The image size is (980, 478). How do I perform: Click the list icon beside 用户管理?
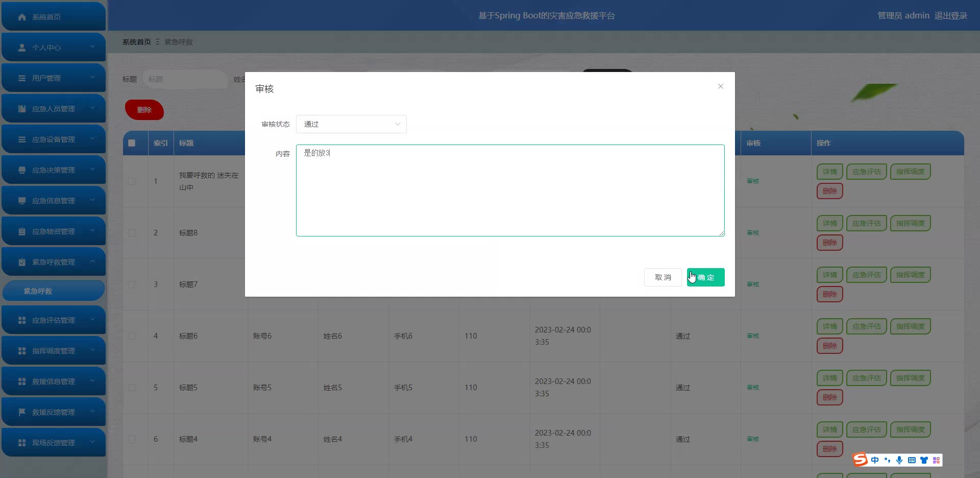[x=22, y=78]
